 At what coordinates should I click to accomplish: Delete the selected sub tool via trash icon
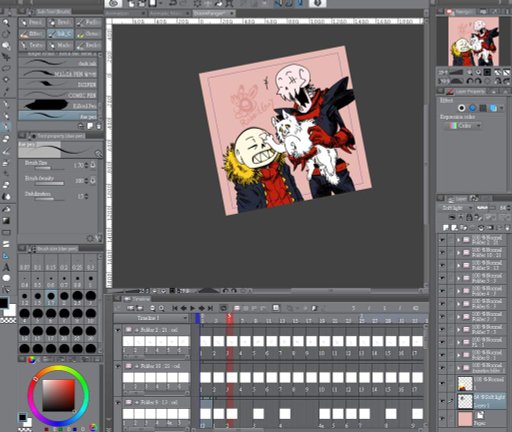point(99,126)
